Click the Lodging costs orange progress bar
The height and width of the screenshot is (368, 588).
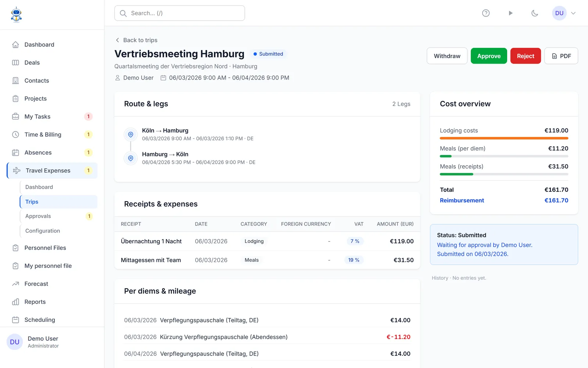[x=504, y=138]
